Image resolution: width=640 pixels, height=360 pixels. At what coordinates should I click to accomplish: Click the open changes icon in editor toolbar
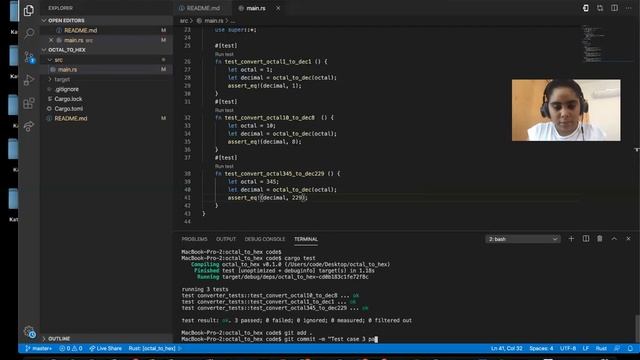click(x=585, y=8)
